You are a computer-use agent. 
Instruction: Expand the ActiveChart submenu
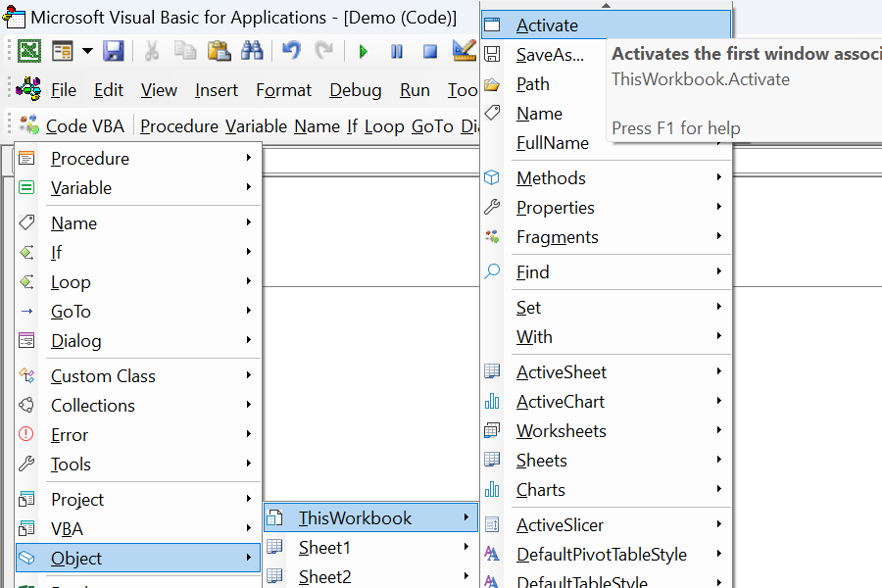607,402
